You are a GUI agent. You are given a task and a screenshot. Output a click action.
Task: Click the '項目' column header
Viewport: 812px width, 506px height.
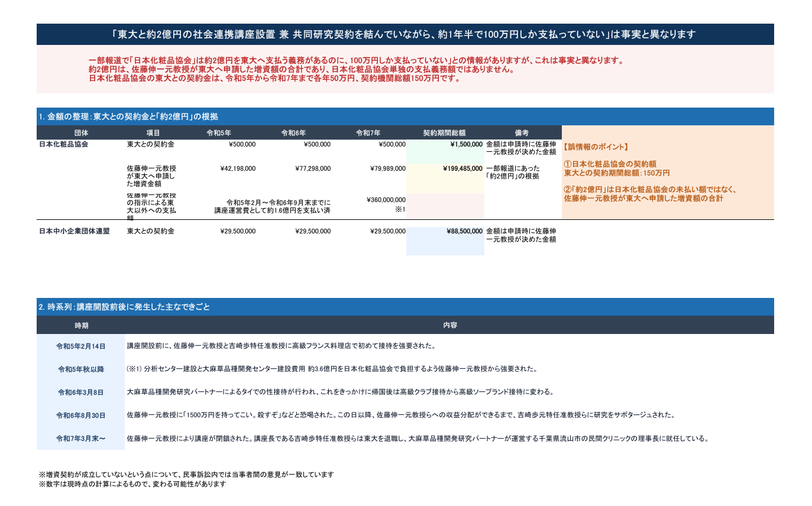[x=153, y=133]
